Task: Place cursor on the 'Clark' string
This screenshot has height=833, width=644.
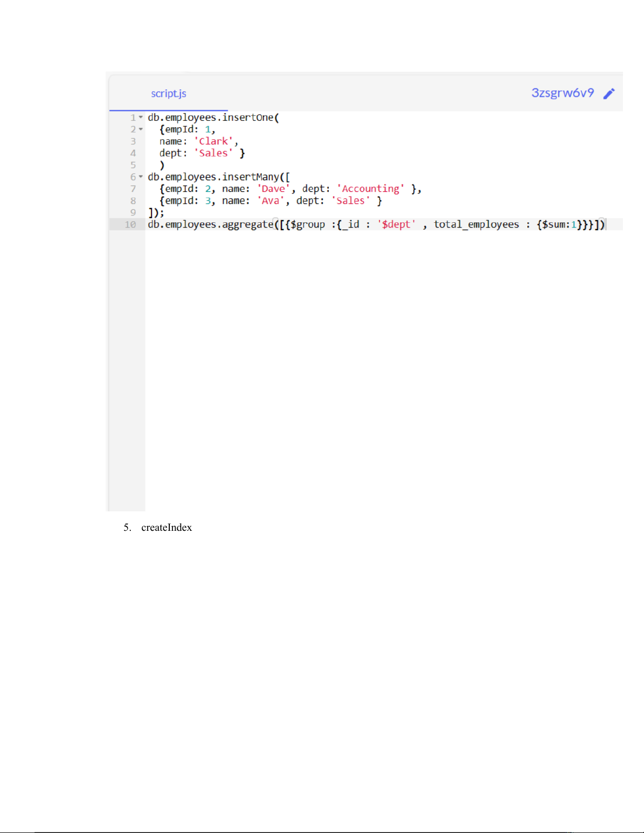Action: tap(213, 141)
